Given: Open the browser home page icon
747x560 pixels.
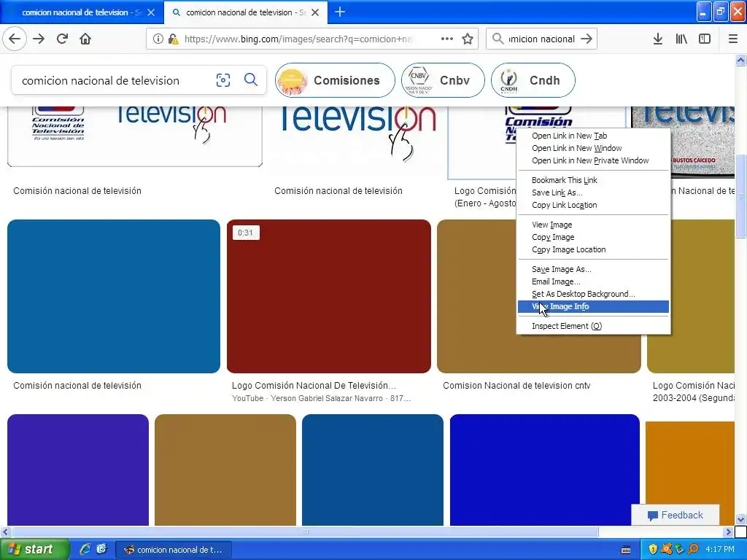Looking at the screenshot, I should tap(85, 39).
